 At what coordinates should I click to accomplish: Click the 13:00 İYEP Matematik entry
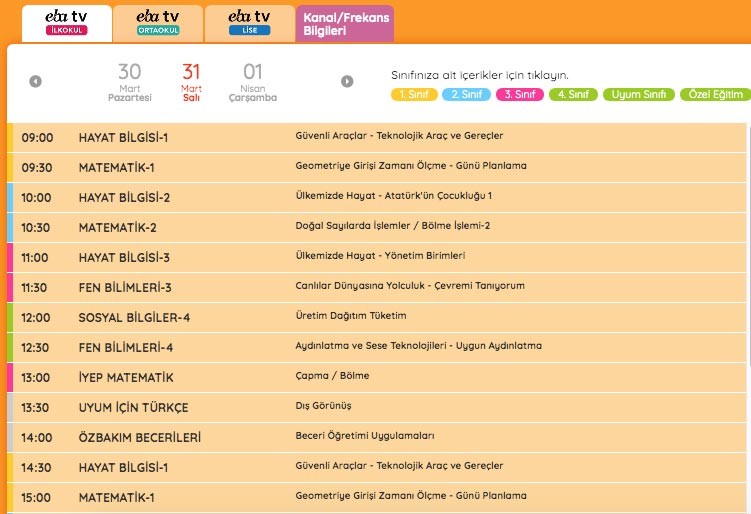(378, 377)
